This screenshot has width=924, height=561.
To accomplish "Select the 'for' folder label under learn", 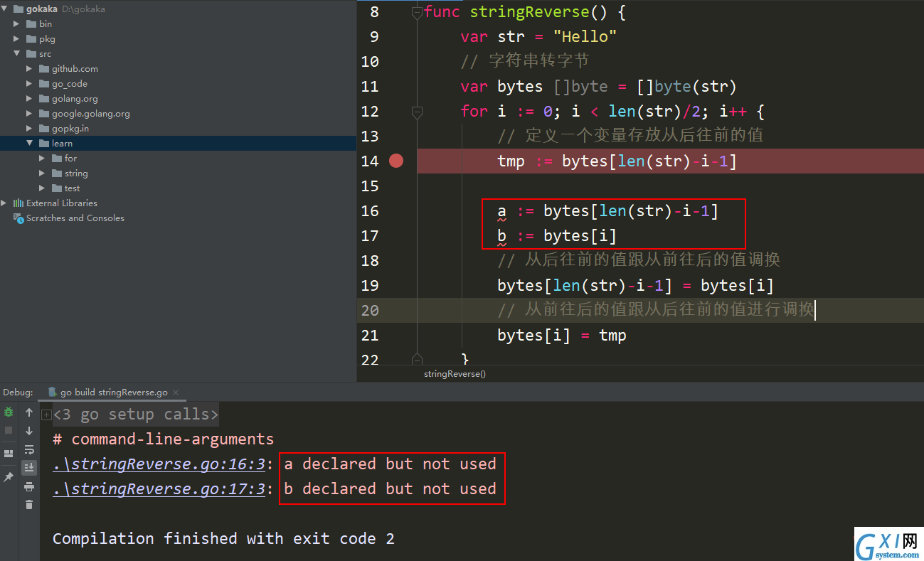I will click(70, 159).
